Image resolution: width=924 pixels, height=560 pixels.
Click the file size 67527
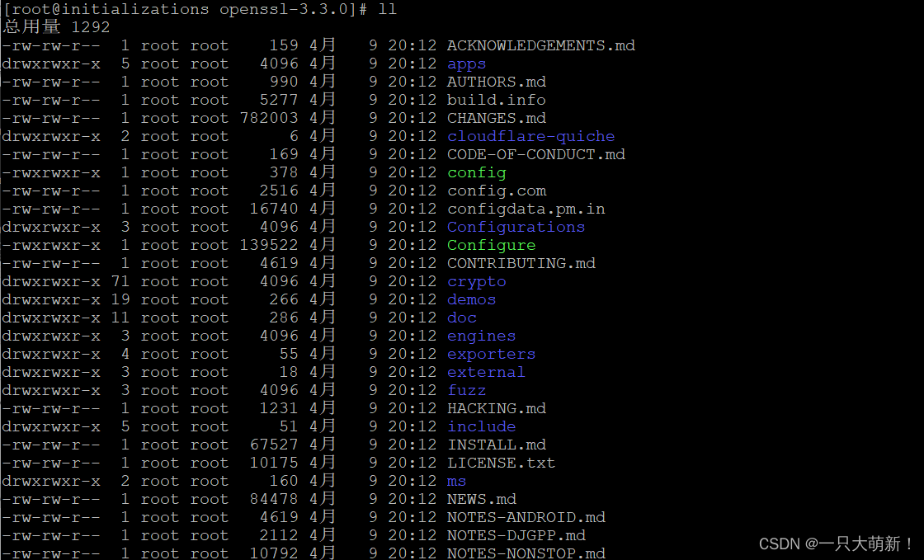coord(274,445)
